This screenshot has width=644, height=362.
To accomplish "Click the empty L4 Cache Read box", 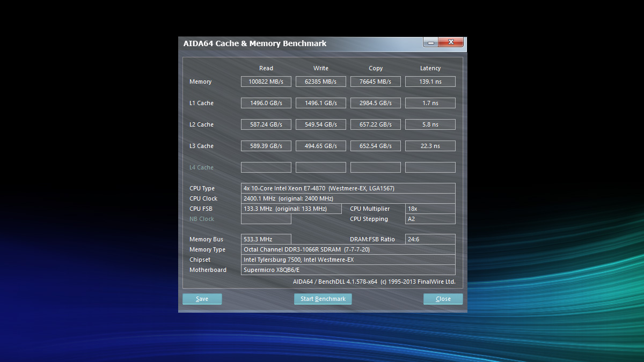I will [266, 167].
